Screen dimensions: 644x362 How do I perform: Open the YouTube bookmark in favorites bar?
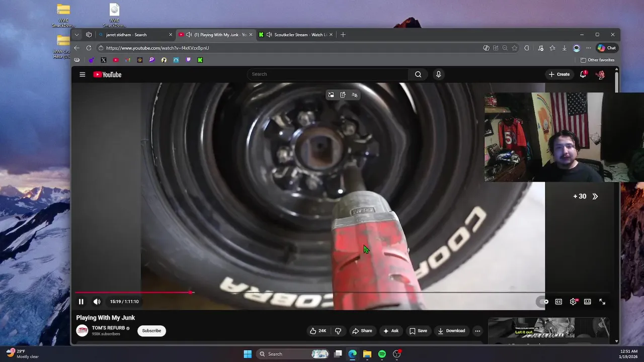tap(116, 60)
